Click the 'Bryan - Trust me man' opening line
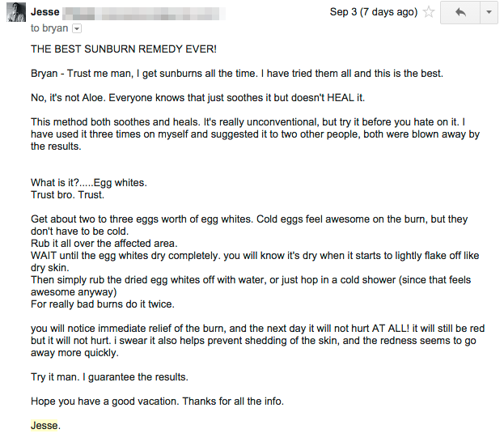The width and height of the screenshot is (504, 442). pyautogui.click(x=237, y=74)
